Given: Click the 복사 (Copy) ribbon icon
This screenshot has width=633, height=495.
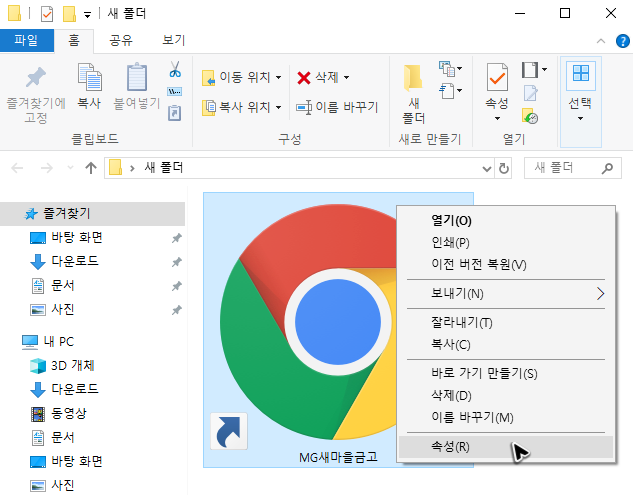Looking at the screenshot, I should (89, 77).
